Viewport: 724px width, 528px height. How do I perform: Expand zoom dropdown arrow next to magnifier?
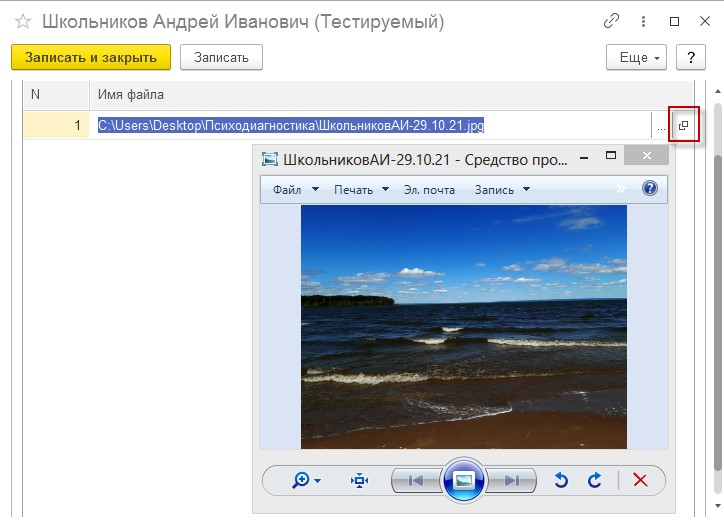(318, 481)
